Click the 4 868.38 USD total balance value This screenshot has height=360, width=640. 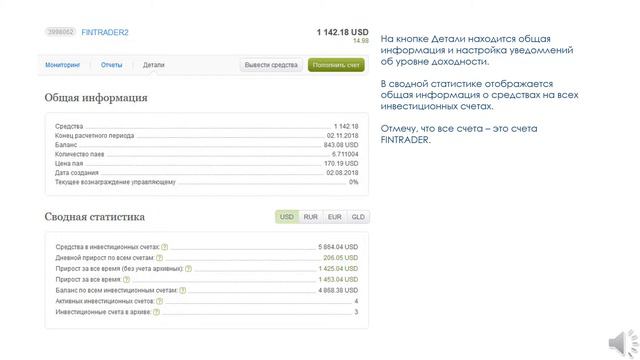338,290
